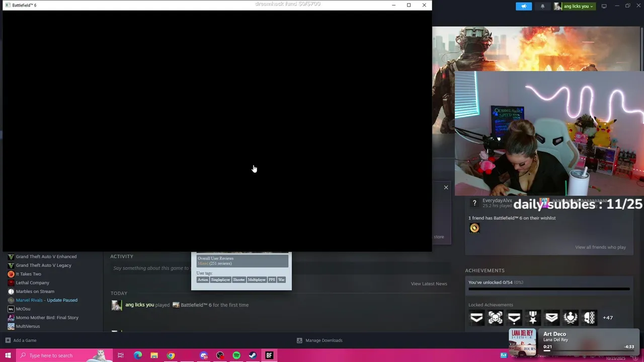Click the Multiplayer user tag
The image size is (644, 362).
(x=257, y=280)
